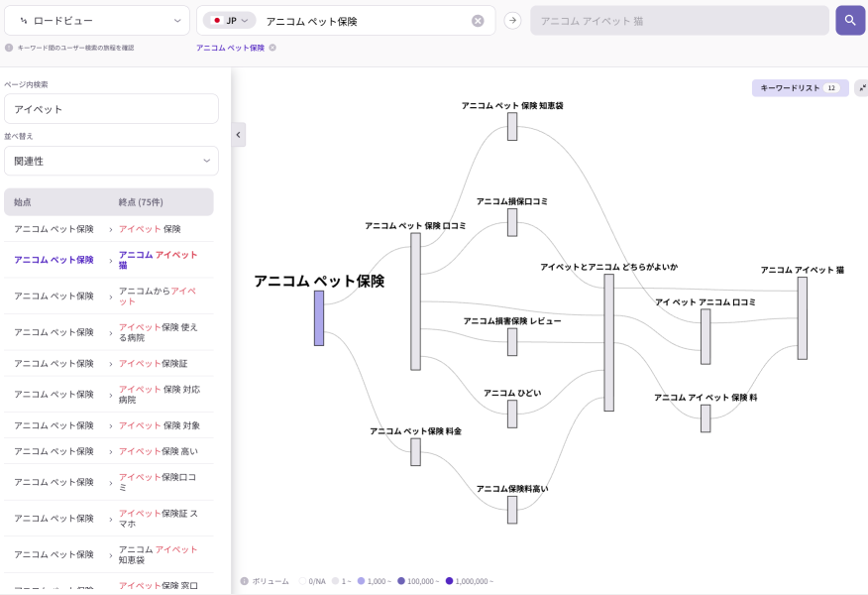
Task: Select row アイペット保険口コミ
Action: [x=109, y=482]
